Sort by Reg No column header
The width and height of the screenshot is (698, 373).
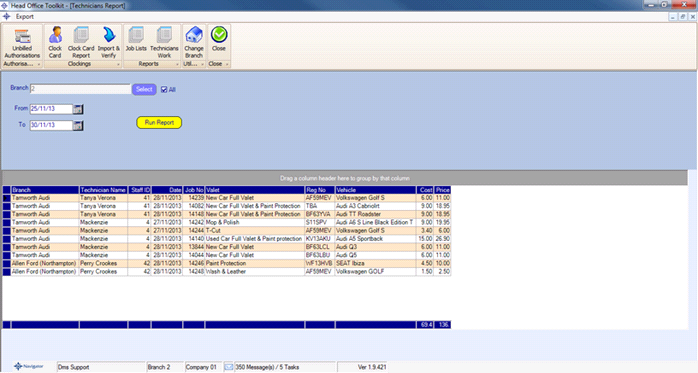pyautogui.click(x=320, y=190)
